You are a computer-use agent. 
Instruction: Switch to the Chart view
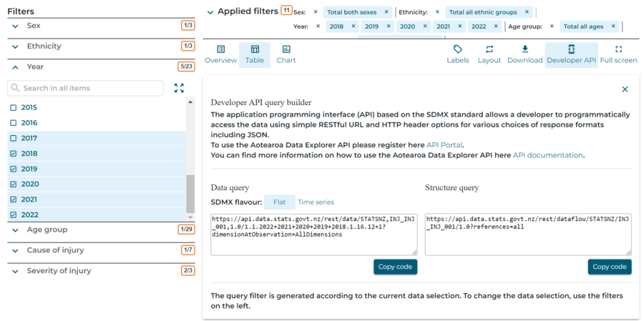[286, 54]
